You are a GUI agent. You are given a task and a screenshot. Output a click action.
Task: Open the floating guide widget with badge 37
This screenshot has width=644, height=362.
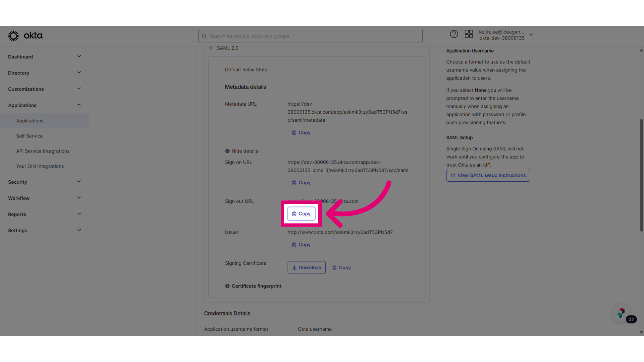621,313
